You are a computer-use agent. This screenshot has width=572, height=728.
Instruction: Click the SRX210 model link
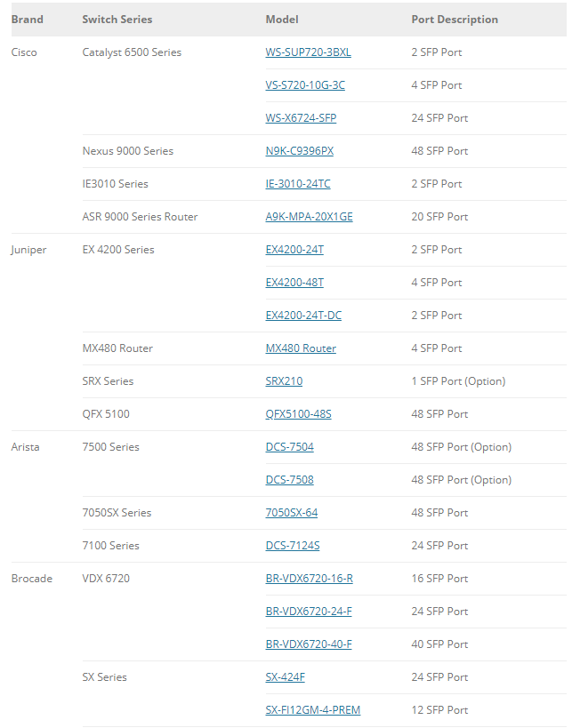click(284, 381)
